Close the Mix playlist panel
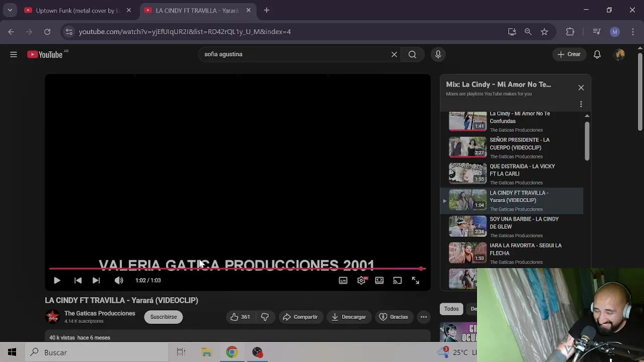Image resolution: width=644 pixels, height=362 pixels. tap(581, 87)
